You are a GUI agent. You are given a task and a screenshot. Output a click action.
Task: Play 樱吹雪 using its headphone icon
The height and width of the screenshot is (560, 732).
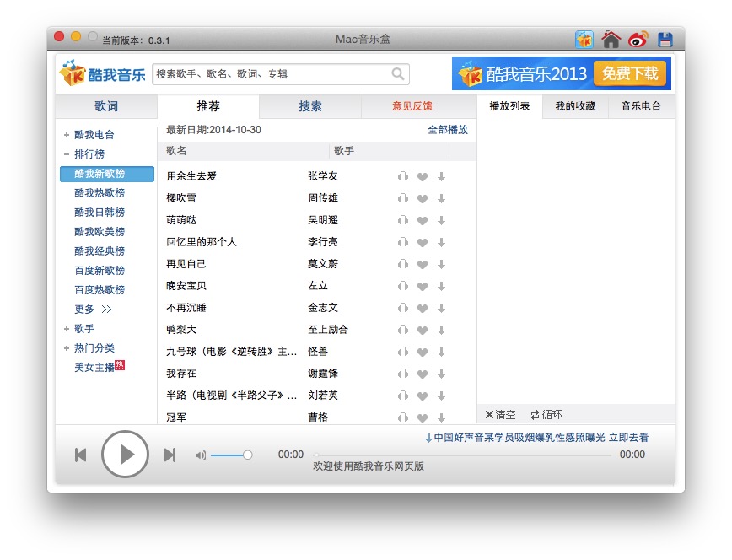(403, 198)
